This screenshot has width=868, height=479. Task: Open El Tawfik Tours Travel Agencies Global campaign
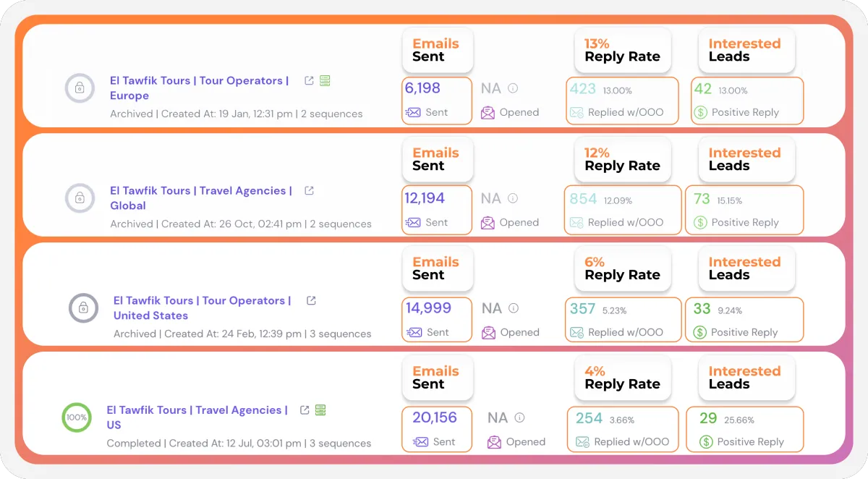[200, 198]
